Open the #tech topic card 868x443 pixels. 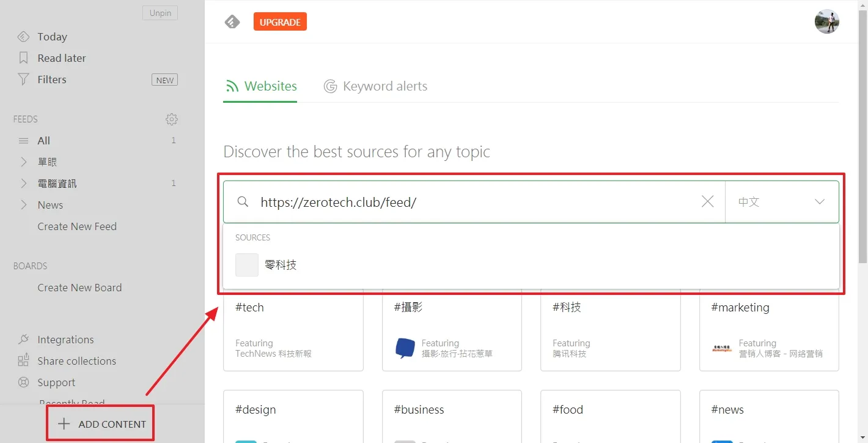pos(293,332)
